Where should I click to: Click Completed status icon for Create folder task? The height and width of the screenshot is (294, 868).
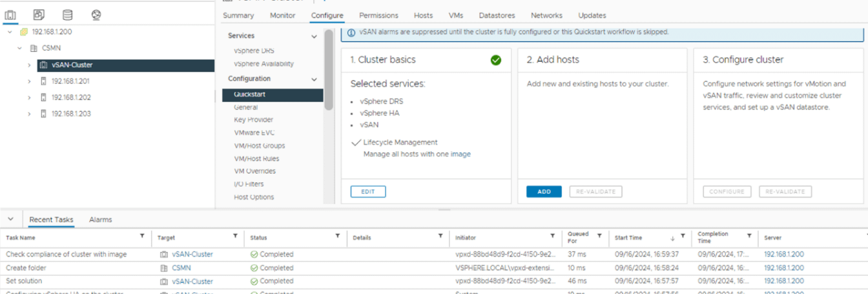coord(254,268)
